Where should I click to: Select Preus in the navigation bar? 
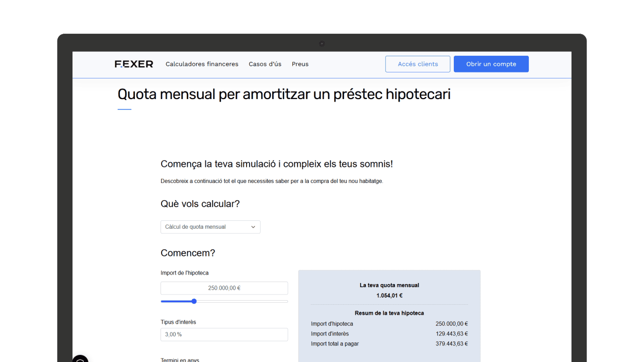point(300,64)
